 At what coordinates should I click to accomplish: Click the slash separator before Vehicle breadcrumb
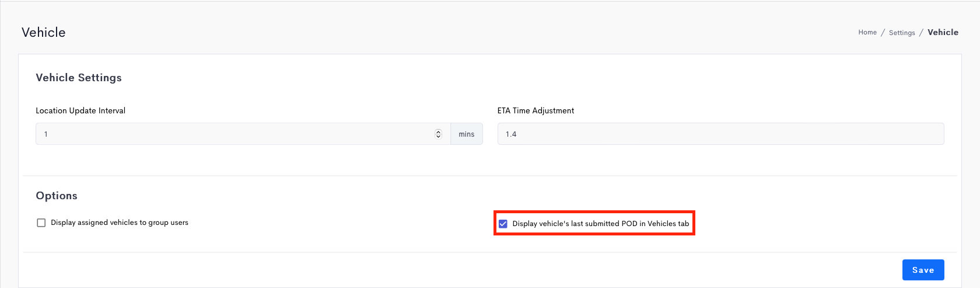pos(921,33)
